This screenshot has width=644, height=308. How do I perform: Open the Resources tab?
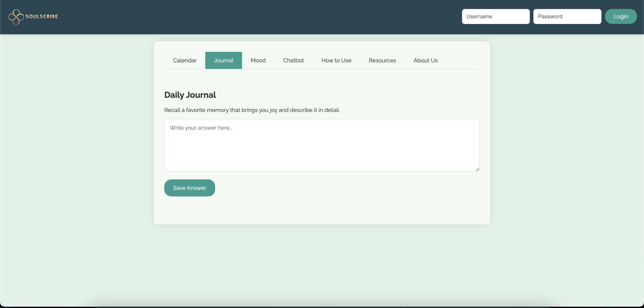tap(382, 60)
